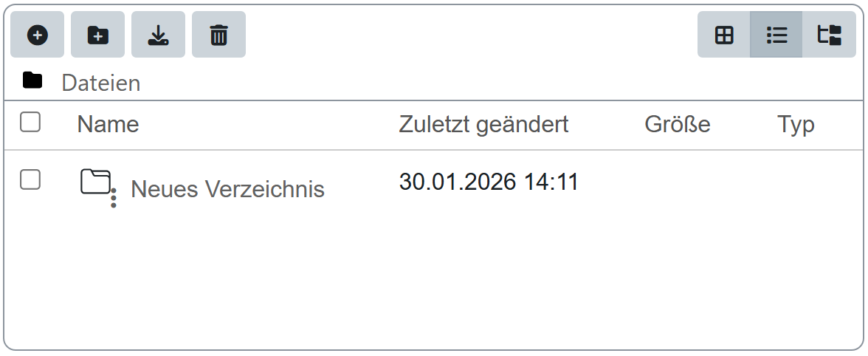868x356 pixels.
Task: Click the empty area below the file list
Action: 434,281
